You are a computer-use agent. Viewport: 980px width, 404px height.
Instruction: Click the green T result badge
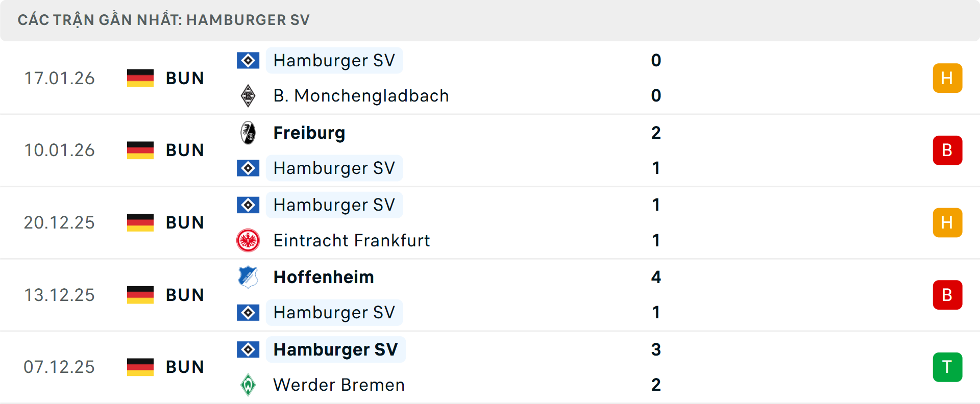947,367
